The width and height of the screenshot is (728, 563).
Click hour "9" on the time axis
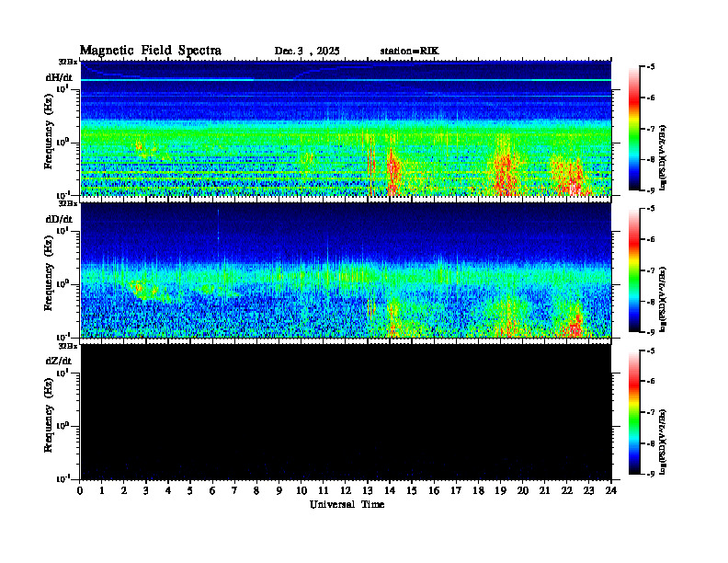pyautogui.click(x=279, y=491)
